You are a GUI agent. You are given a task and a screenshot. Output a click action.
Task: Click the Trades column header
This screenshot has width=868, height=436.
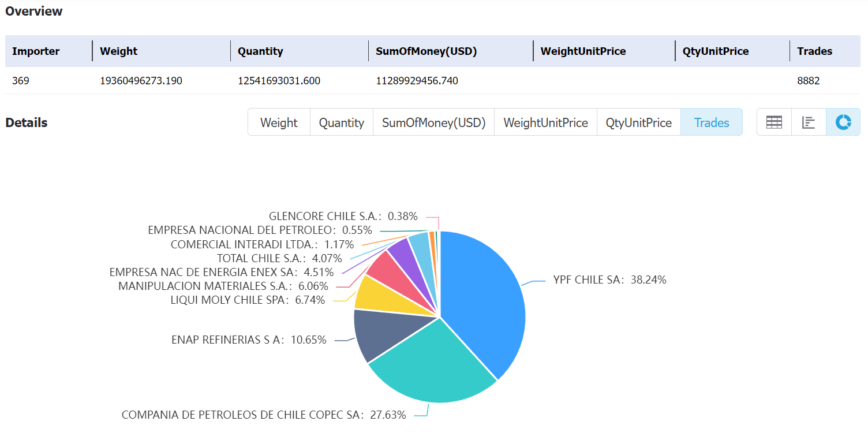click(814, 51)
